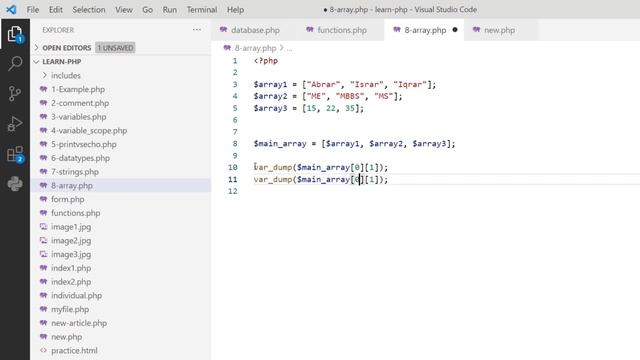Click 8-array.php in the breadcrumb
Image resolution: width=640 pixels, height=360 pixels.
(x=256, y=48)
